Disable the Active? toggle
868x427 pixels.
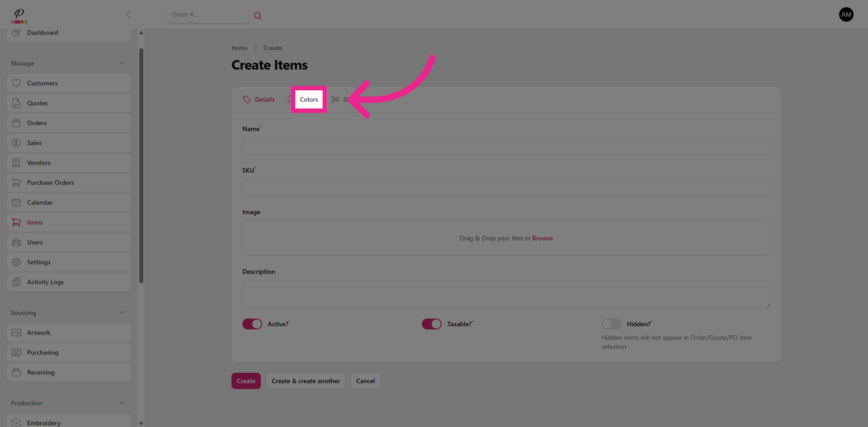tap(252, 324)
